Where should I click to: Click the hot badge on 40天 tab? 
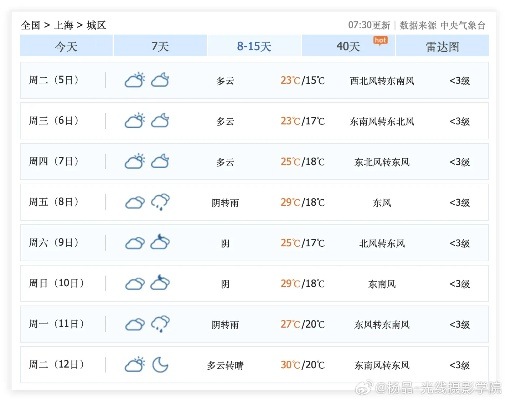click(x=380, y=41)
